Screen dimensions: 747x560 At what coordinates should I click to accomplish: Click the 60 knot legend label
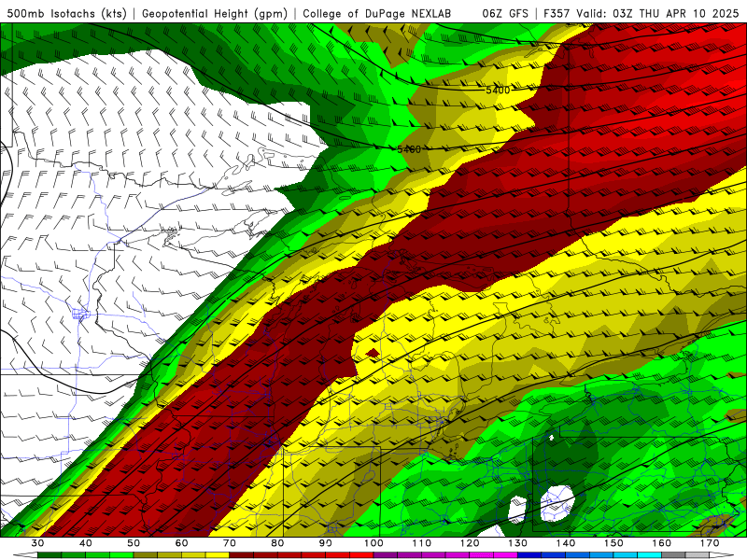[181, 543]
